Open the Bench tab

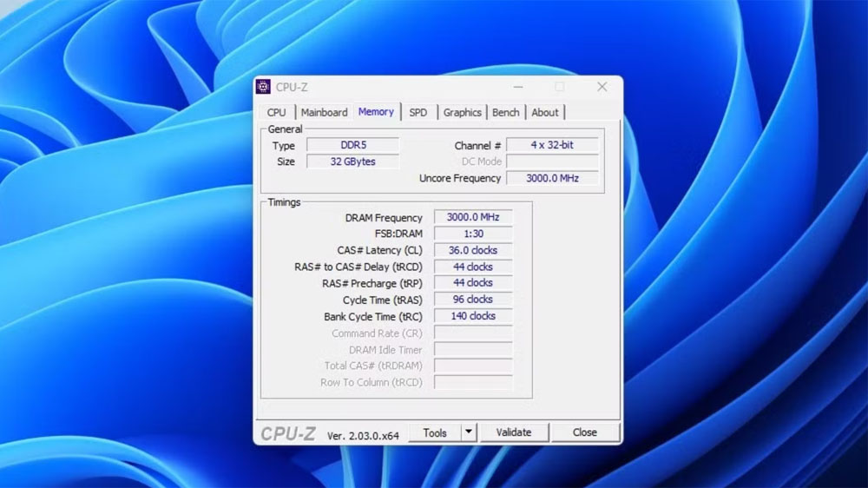(506, 112)
